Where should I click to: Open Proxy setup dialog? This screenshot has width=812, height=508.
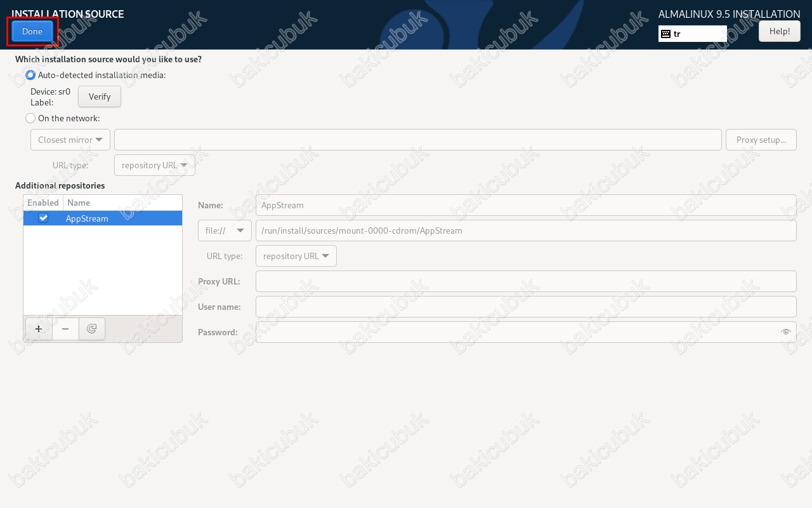pos(761,140)
